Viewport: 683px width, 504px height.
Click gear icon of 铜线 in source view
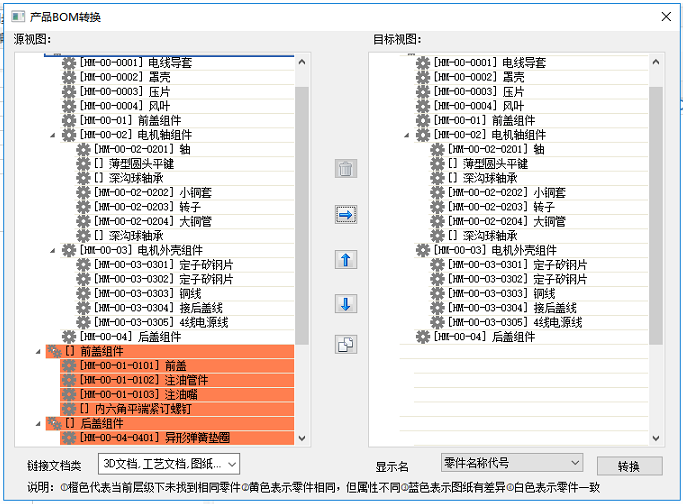point(83,294)
